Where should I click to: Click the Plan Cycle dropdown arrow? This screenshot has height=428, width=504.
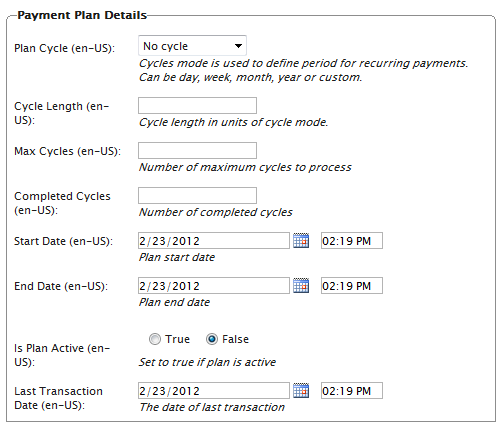pos(238,46)
